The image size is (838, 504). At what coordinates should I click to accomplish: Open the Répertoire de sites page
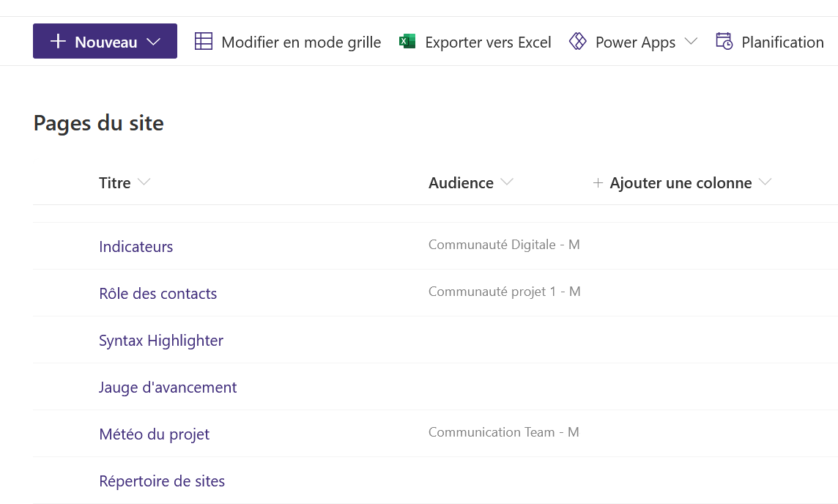(161, 481)
